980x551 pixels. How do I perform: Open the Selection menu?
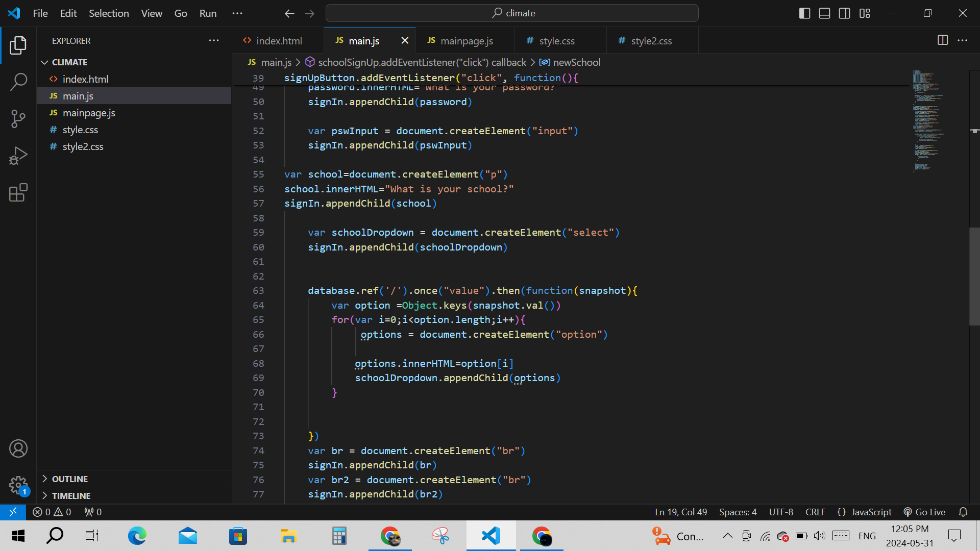pyautogui.click(x=109, y=13)
